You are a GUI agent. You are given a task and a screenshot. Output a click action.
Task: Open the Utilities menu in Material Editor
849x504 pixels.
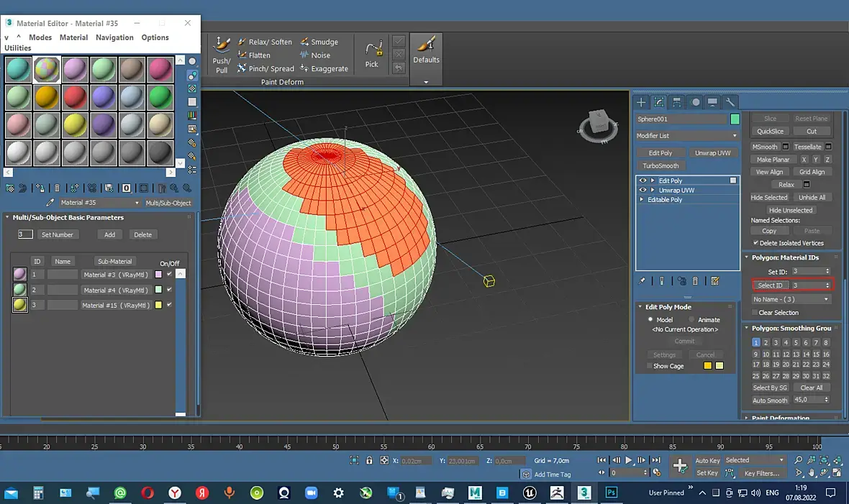(x=18, y=48)
